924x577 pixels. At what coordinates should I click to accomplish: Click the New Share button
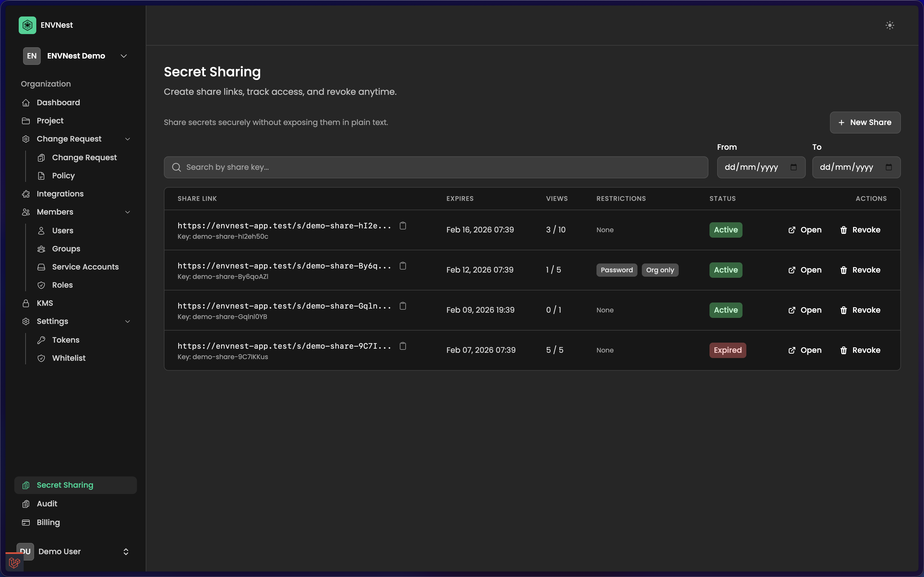(865, 123)
